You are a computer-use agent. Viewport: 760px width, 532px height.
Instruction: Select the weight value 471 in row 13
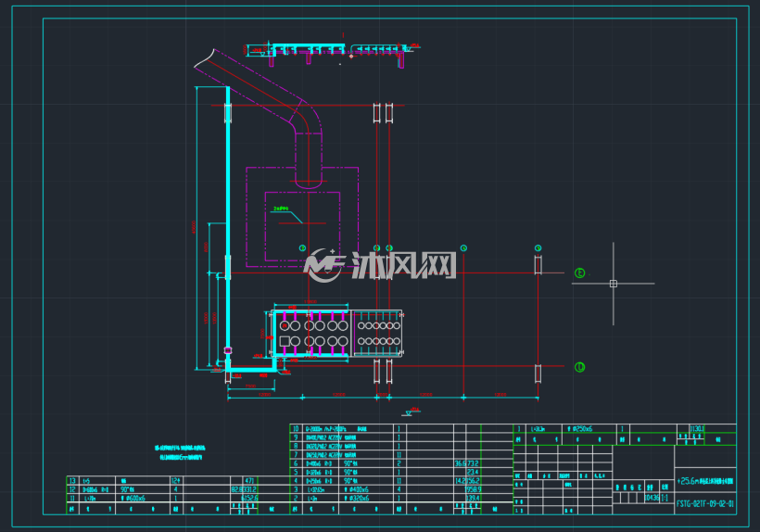[x=249, y=481]
